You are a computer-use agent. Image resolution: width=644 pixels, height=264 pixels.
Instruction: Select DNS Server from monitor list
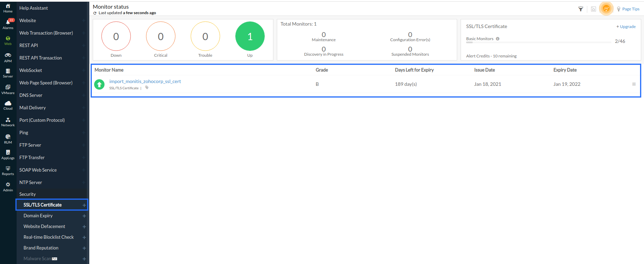(31, 95)
